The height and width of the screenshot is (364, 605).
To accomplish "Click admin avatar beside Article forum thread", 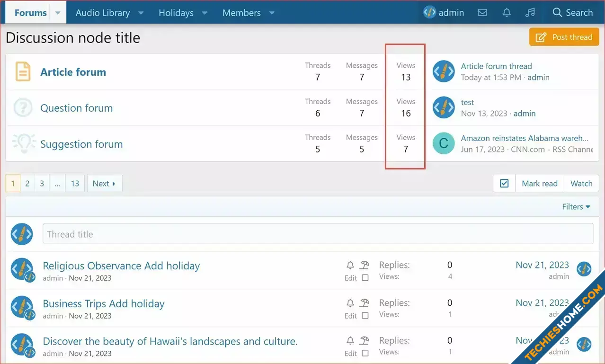I will [444, 71].
